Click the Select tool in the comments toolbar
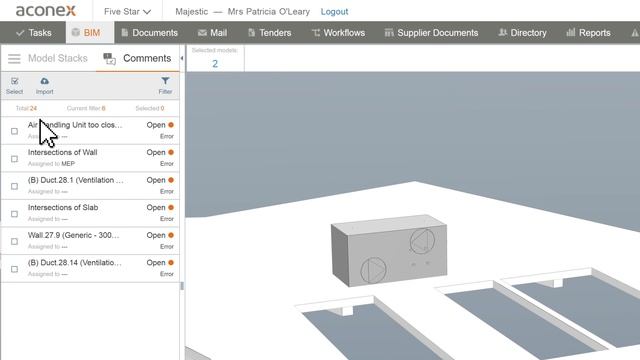The image size is (640, 360). (x=15, y=86)
